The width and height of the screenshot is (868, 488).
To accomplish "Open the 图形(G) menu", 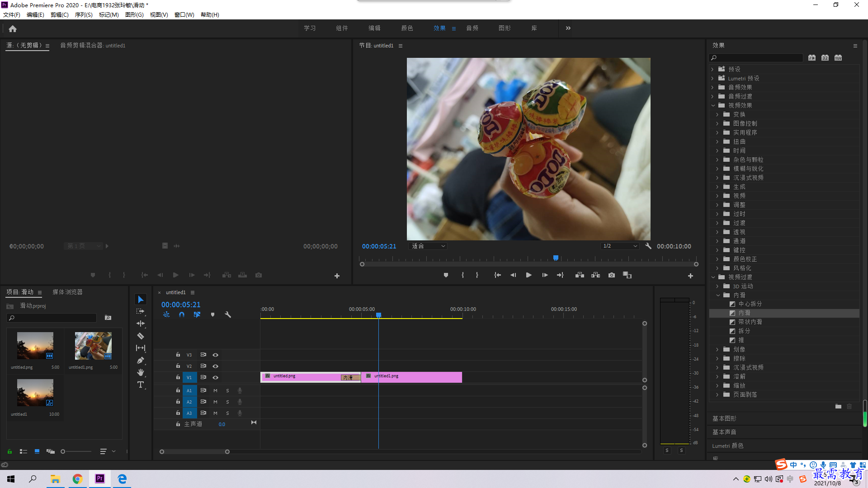I will [134, 15].
